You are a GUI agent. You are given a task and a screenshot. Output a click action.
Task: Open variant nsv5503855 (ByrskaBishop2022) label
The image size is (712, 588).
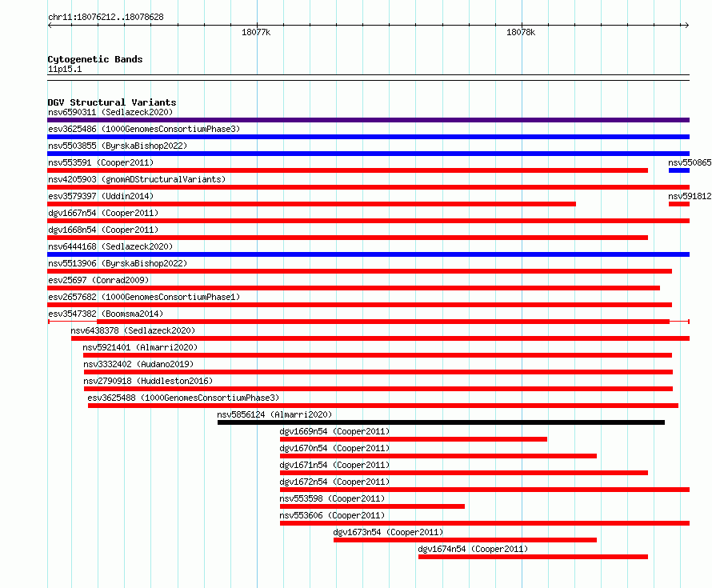pos(118,146)
